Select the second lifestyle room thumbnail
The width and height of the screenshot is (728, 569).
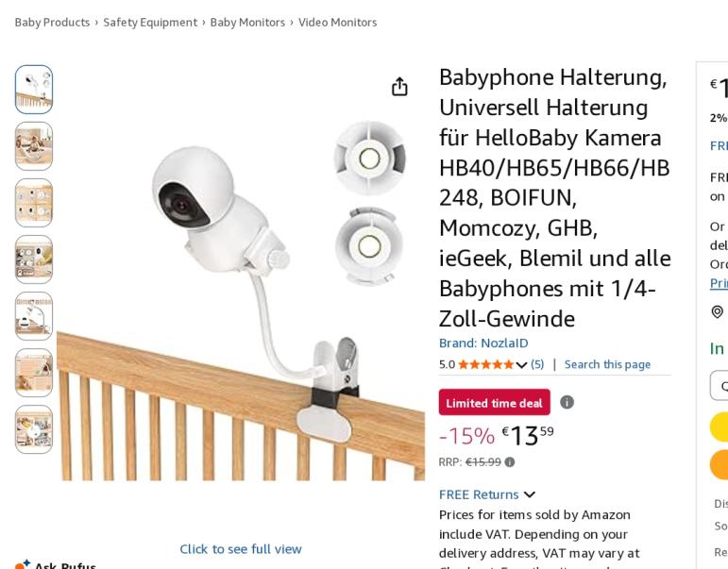coord(34,146)
